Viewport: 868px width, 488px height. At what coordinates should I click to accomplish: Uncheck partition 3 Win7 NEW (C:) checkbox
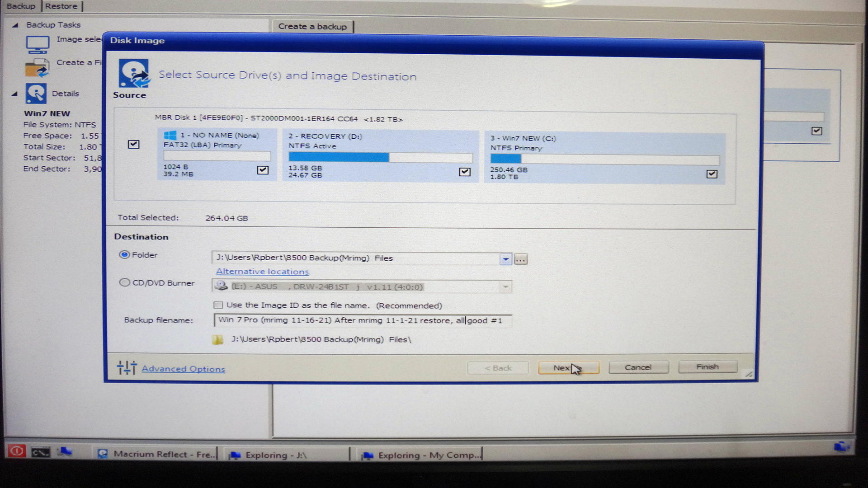pos(712,174)
